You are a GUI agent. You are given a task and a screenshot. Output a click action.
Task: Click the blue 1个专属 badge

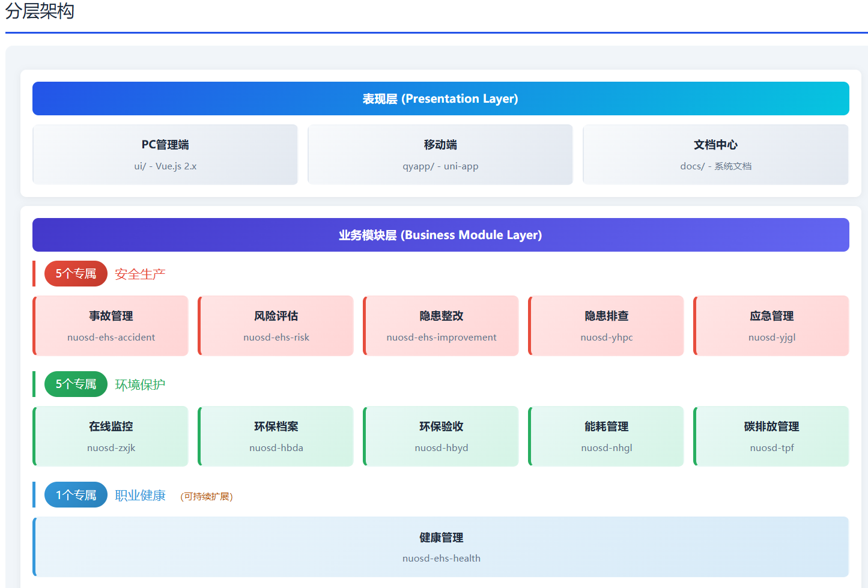(76, 495)
